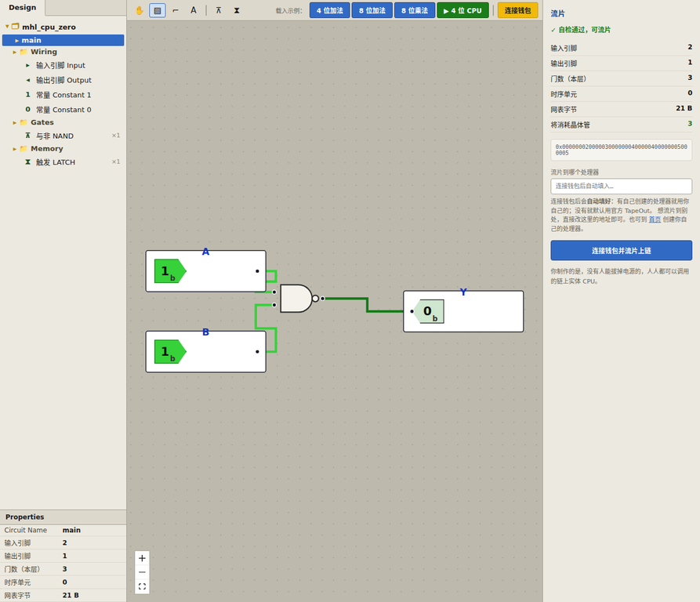Pick the LATCH toolbar icon

click(237, 10)
